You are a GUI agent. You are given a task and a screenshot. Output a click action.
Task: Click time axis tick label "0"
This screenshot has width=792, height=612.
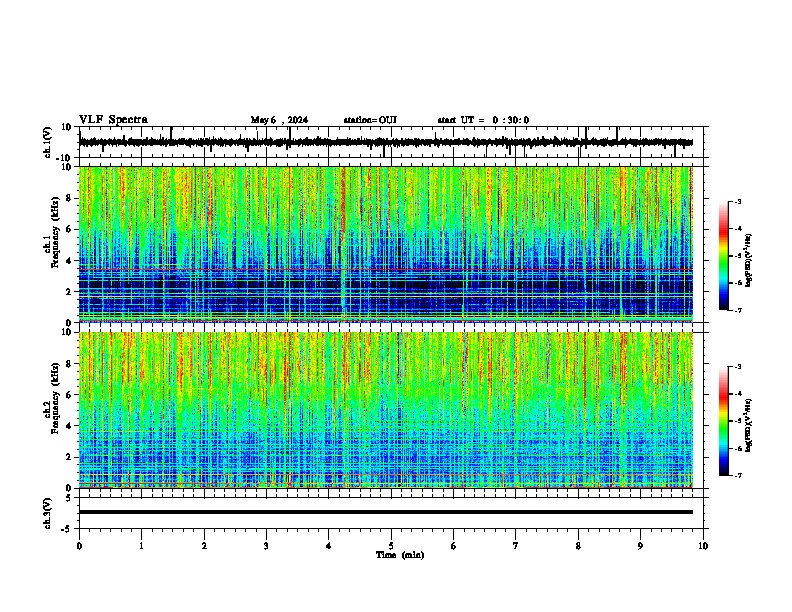pyautogui.click(x=79, y=546)
